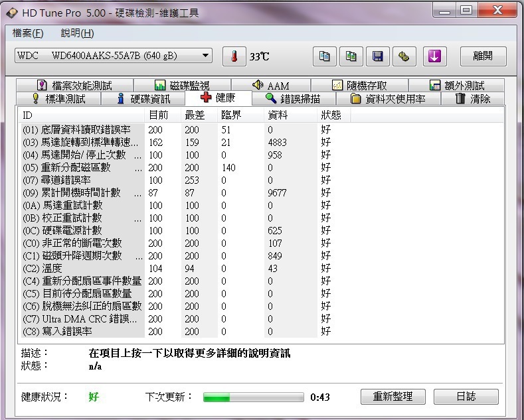The image size is (524, 420).
Task: Maximize the HD Tune Pro window
Action: [466, 11]
